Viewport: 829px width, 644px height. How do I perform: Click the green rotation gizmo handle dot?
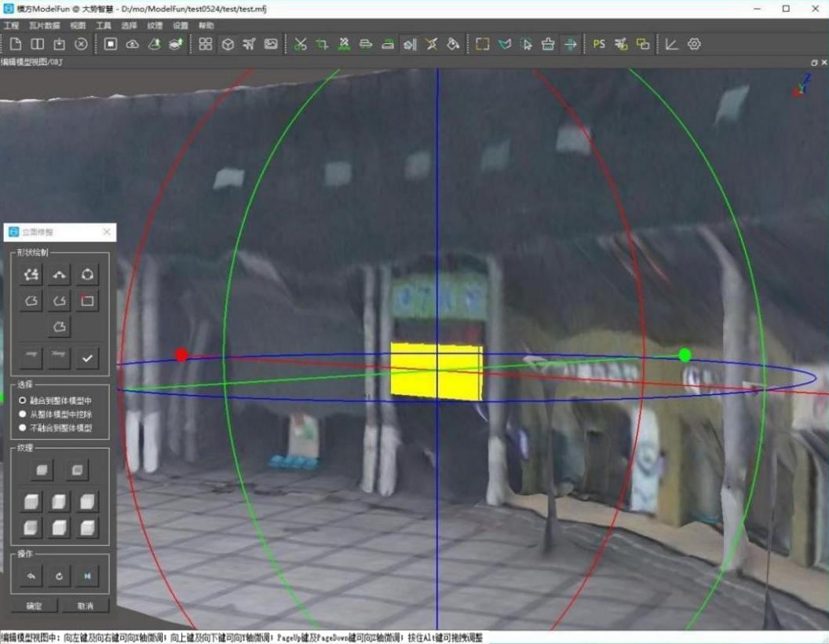pyautogui.click(x=685, y=355)
